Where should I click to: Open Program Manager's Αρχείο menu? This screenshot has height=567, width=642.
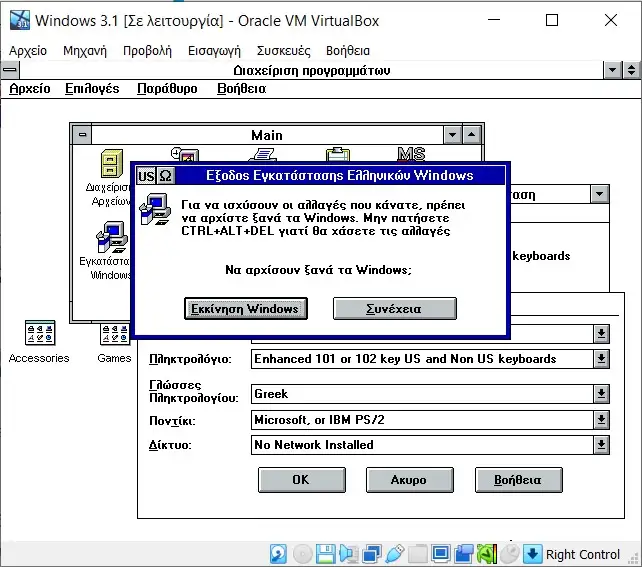pos(30,88)
